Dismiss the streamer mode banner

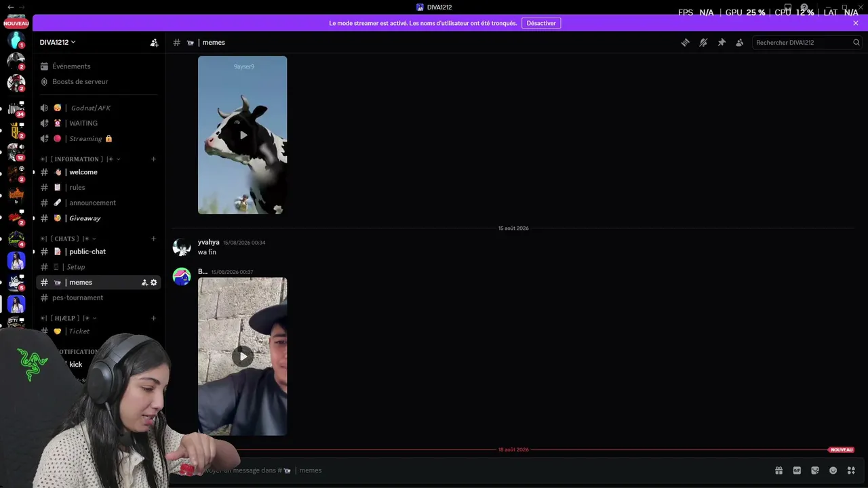[856, 23]
